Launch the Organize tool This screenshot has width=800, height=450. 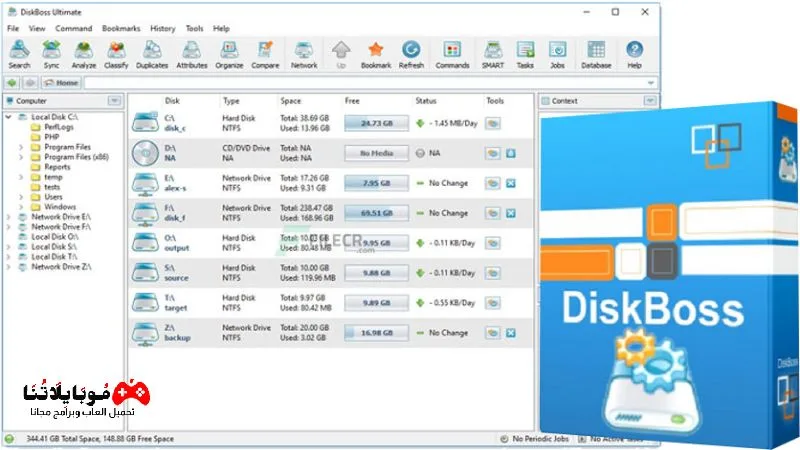click(x=229, y=55)
